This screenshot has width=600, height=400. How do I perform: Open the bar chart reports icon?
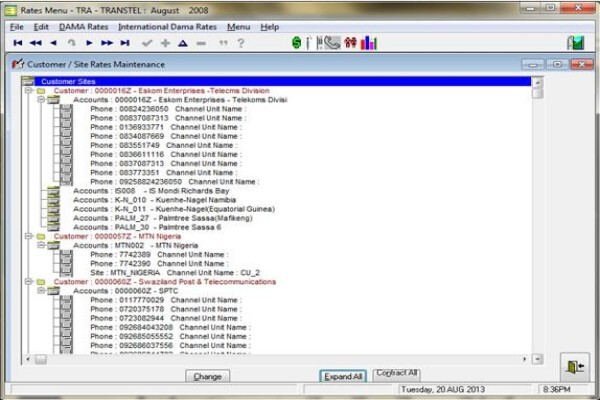pyautogui.click(x=369, y=43)
